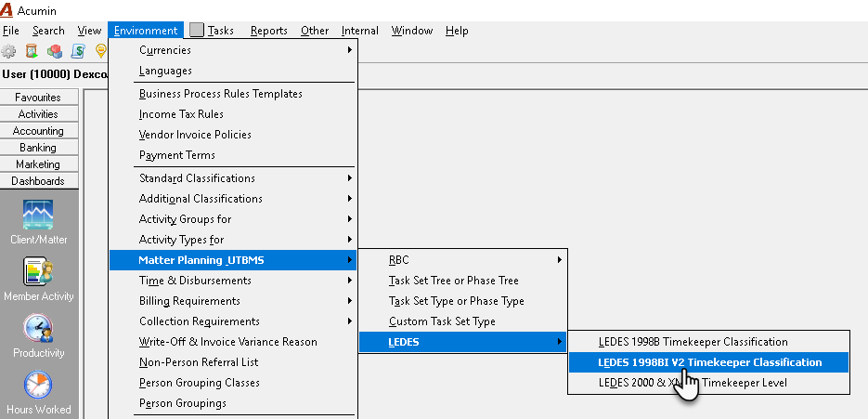
Task: Choose Task Set Tree or Phase Tree
Action: pyautogui.click(x=463, y=281)
